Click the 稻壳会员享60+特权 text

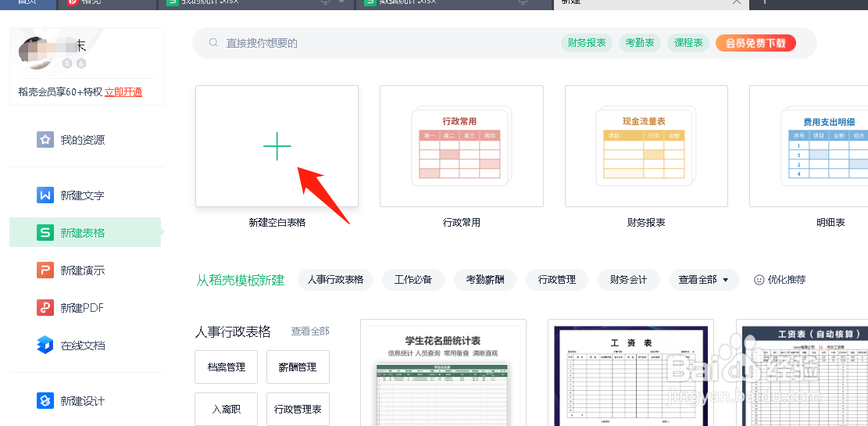pyautogui.click(x=60, y=92)
